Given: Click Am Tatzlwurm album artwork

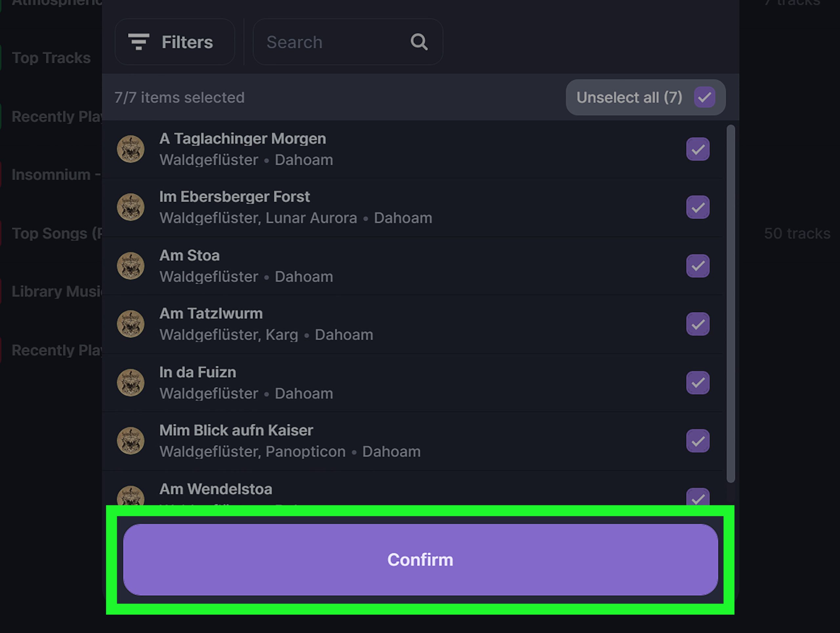Looking at the screenshot, I should (x=131, y=324).
